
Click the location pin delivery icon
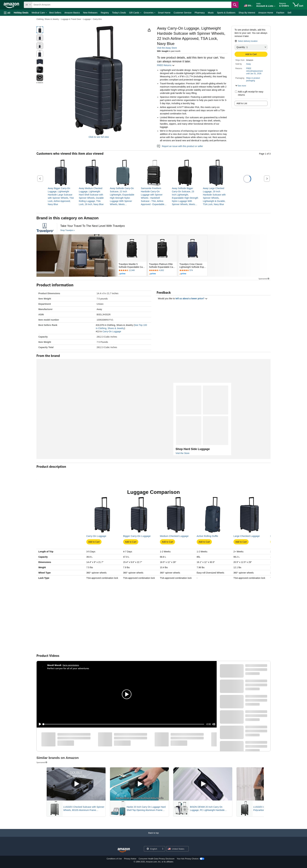coord(236,41)
